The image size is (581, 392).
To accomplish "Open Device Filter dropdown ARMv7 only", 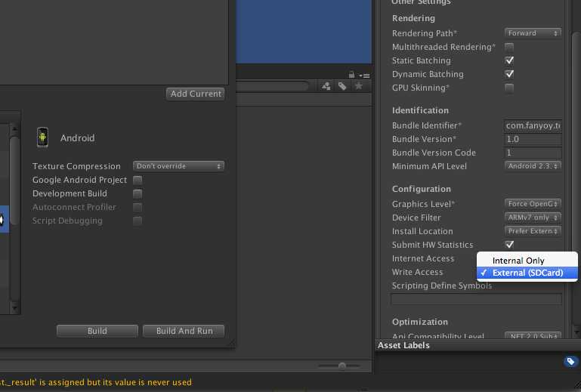I will pos(533,218).
